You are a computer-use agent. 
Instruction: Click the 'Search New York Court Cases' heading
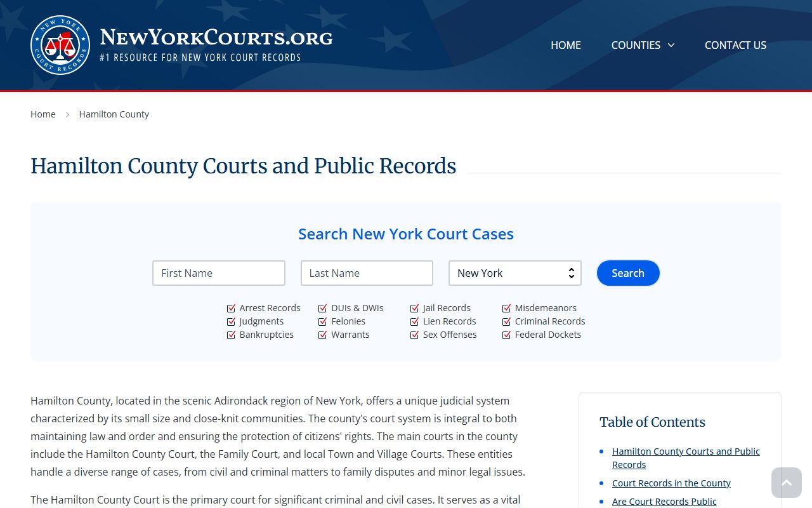406,234
